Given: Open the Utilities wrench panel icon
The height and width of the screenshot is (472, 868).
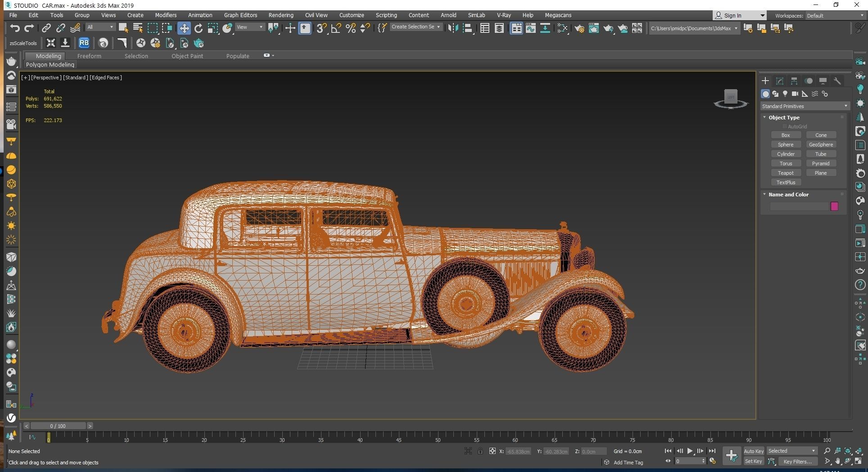Looking at the screenshot, I should pyautogui.click(x=837, y=81).
